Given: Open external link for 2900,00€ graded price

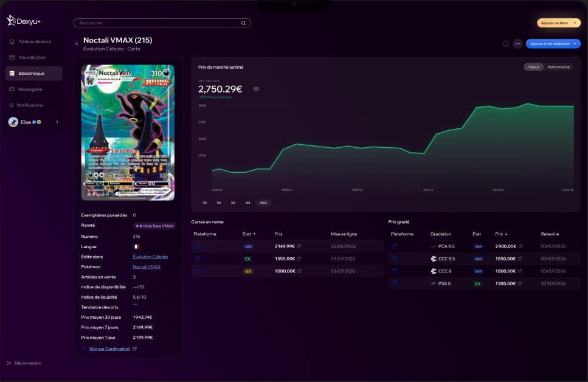Looking at the screenshot, I should [520, 246].
